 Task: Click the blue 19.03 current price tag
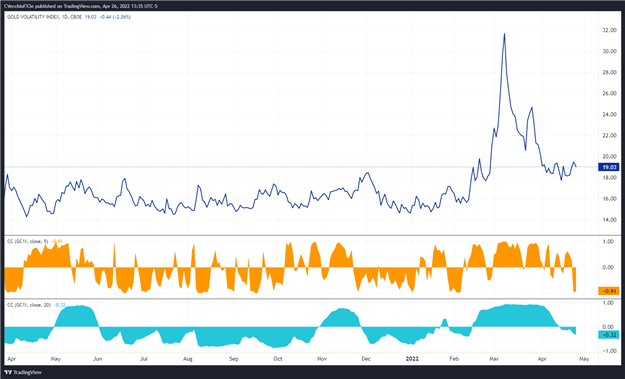(608, 167)
